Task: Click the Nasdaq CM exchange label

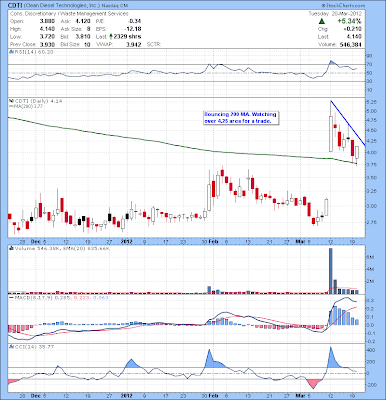Action: (x=115, y=6)
